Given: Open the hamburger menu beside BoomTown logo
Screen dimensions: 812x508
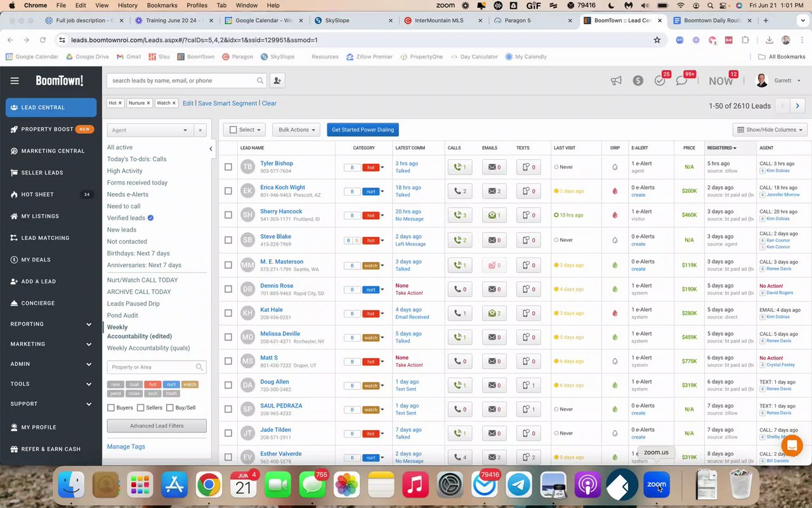Looking at the screenshot, I should click(15, 81).
